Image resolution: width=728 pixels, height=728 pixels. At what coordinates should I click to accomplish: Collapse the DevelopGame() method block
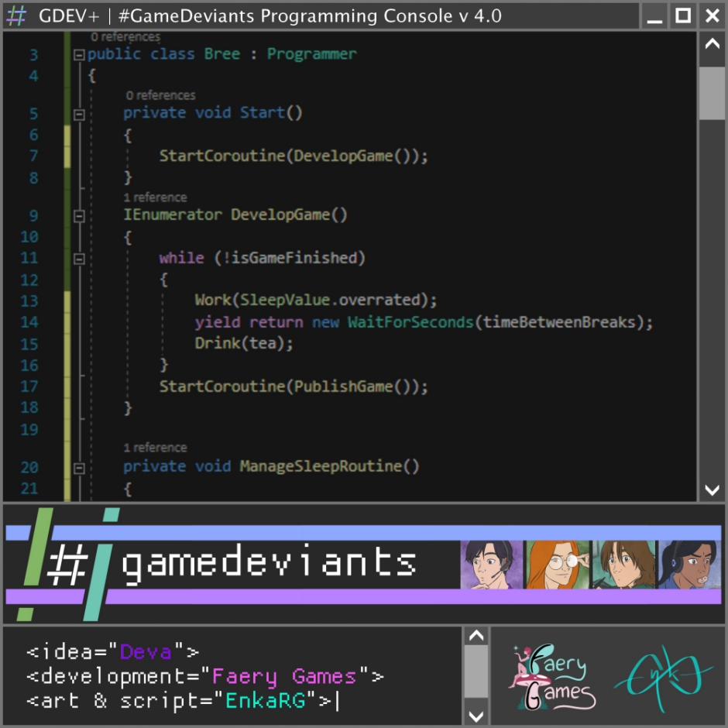coord(78,216)
